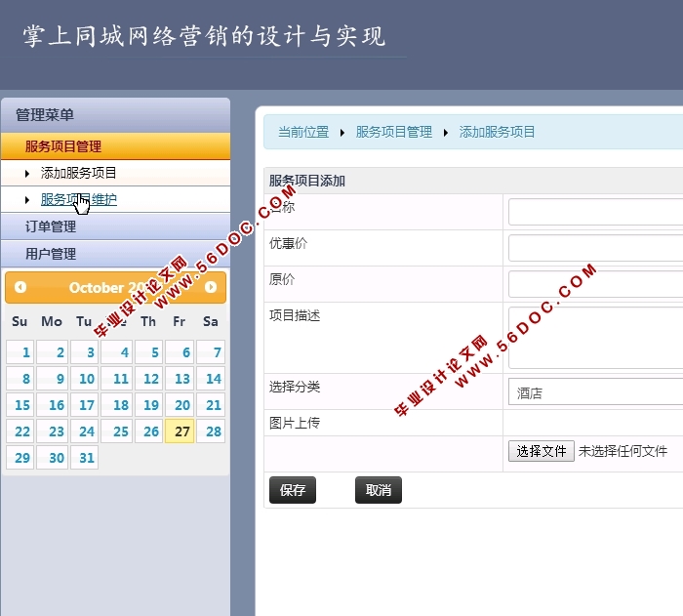The height and width of the screenshot is (616, 683).
Task: Select October 17 in calendar
Action: [x=85, y=404]
